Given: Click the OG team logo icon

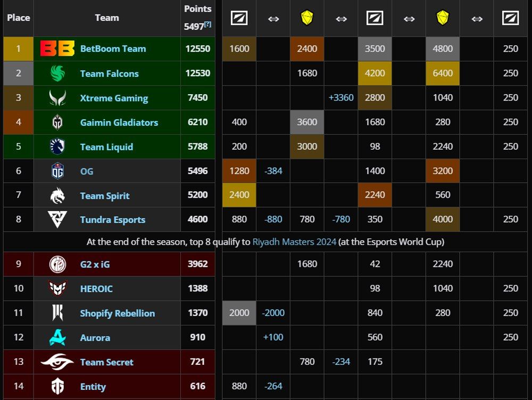Looking at the screenshot, I should pos(57,172).
